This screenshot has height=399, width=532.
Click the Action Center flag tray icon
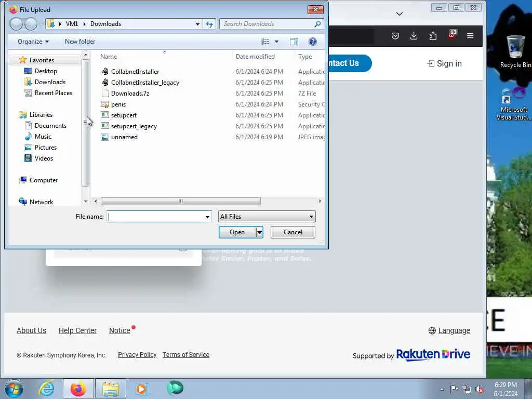(454, 389)
